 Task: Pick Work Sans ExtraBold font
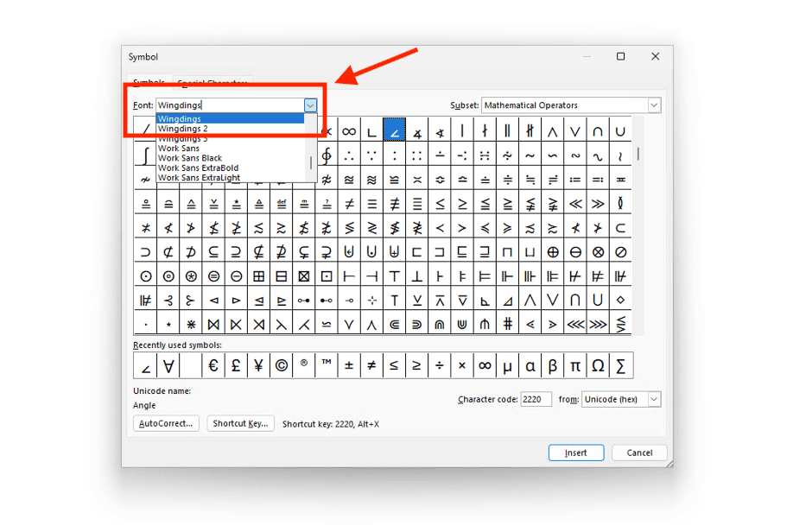[x=230, y=168]
